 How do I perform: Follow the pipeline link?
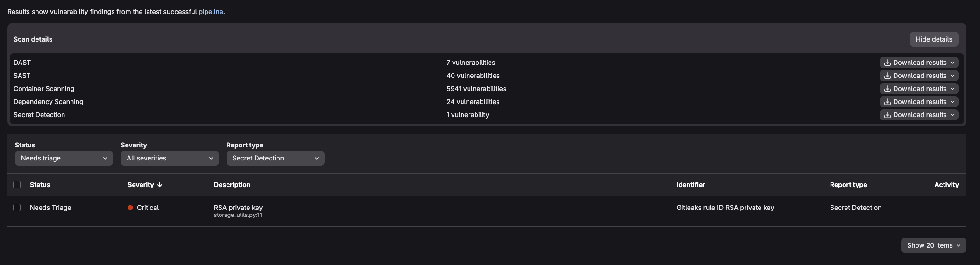tap(211, 12)
